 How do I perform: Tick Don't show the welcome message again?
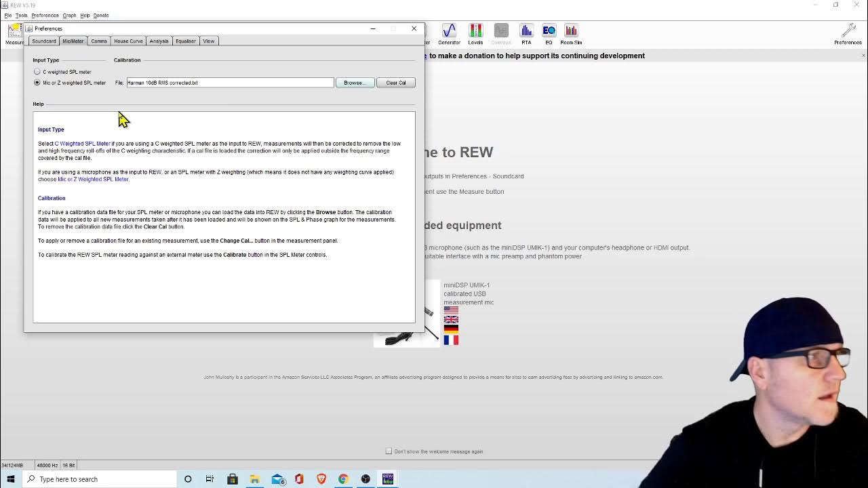pos(389,451)
